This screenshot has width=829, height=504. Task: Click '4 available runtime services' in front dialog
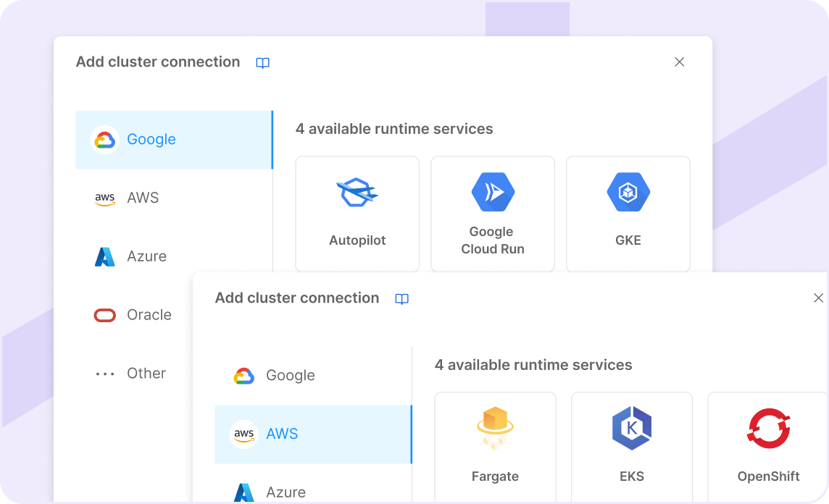pyautogui.click(x=533, y=365)
